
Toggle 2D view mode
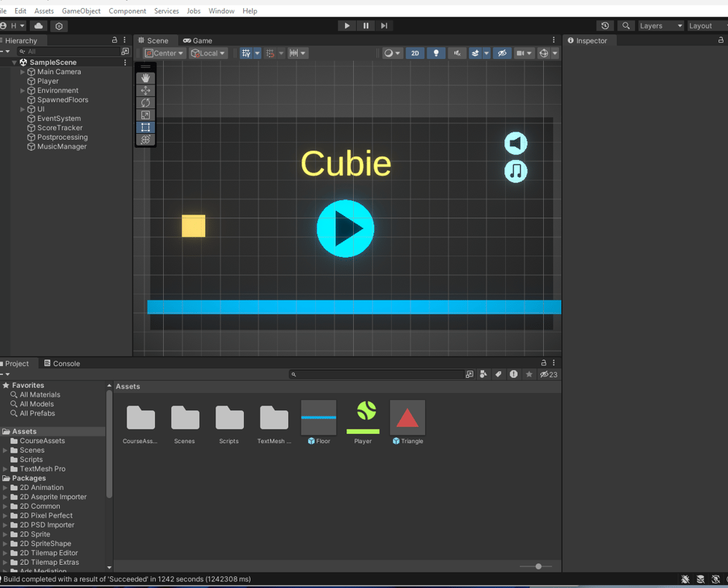(x=415, y=53)
